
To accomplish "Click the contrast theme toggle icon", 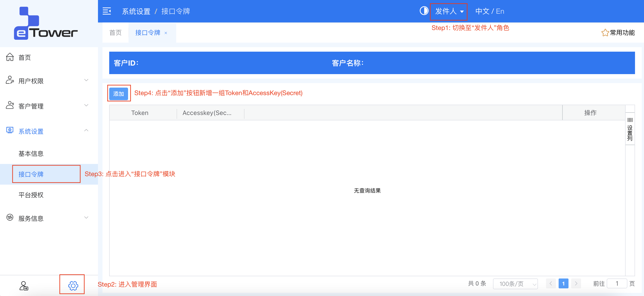I will (424, 11).
